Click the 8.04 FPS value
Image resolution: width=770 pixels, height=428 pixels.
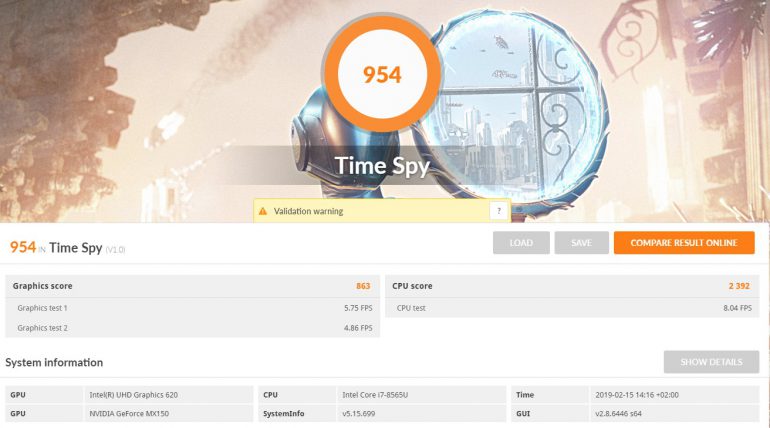point(737,308)
